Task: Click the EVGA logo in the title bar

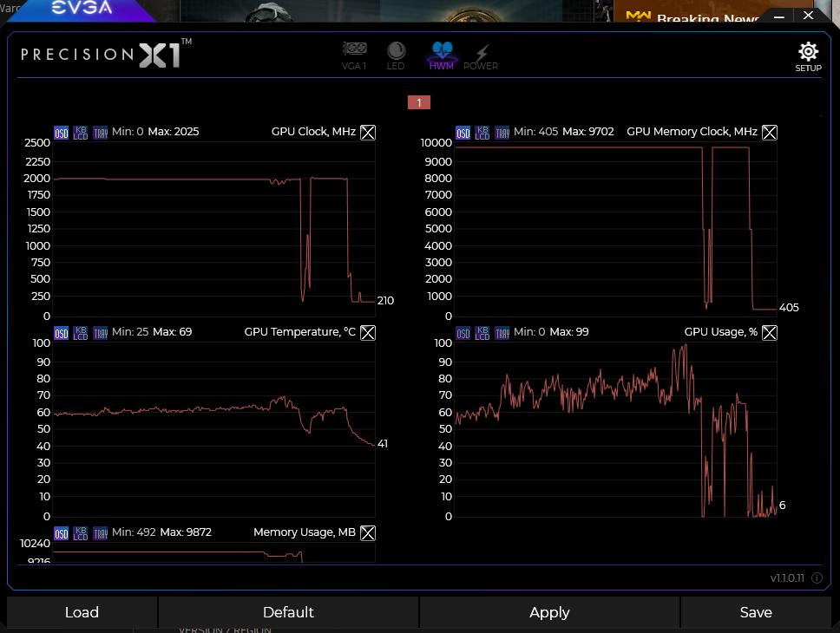Action: [x=82, y=8]
